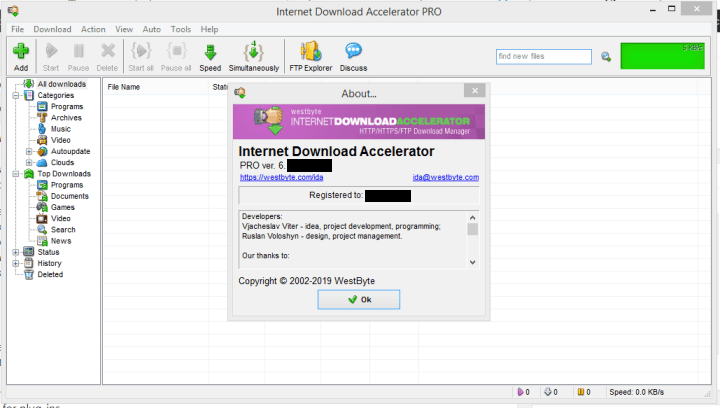Collapse the Categories tree branch

pos(16,95)
